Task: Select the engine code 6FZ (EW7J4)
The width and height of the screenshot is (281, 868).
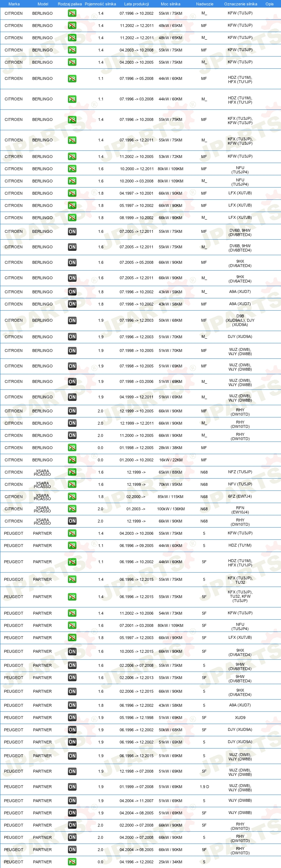Action: (x=240, y=497)
